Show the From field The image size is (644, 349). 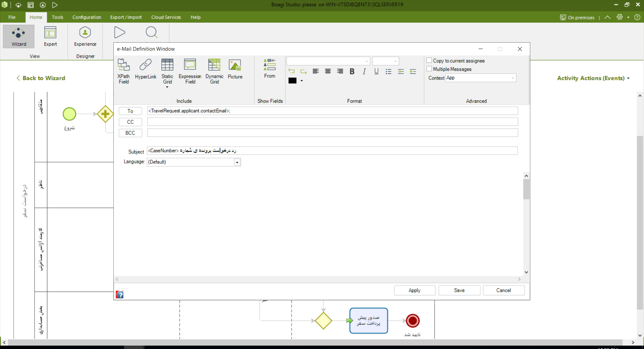pos(269,68)
